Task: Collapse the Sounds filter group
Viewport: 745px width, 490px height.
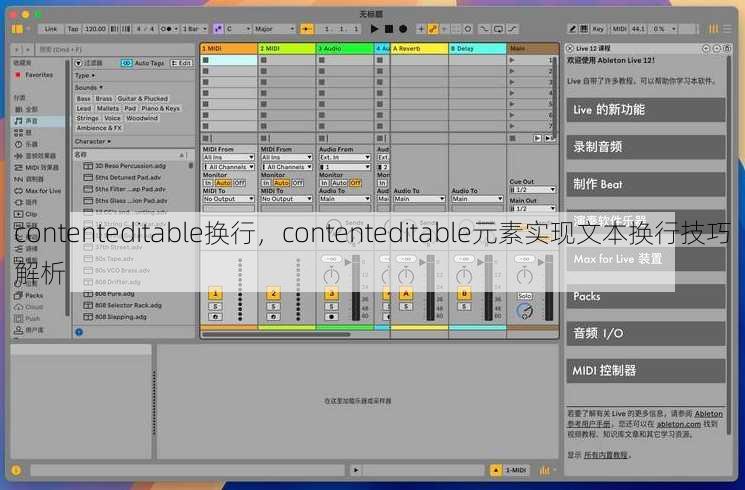Action: point(88,87)
